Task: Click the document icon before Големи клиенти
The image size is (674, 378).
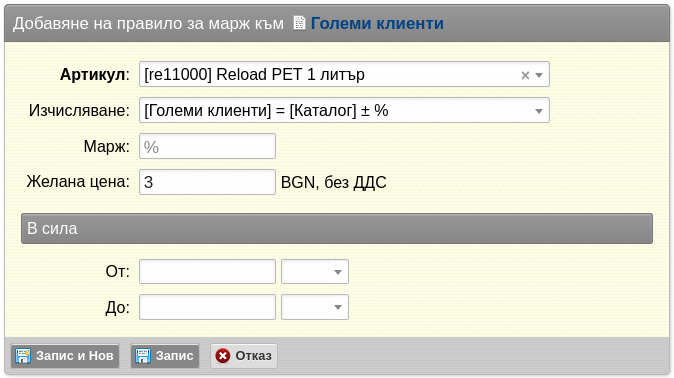Action: click(x=299, y=23)
